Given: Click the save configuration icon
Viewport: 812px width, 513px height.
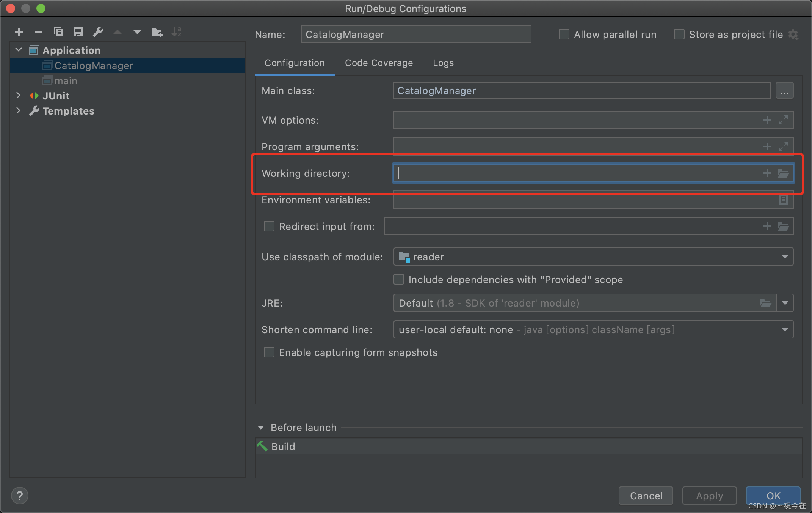Looking at the screenshot, I should coord(78,32).
